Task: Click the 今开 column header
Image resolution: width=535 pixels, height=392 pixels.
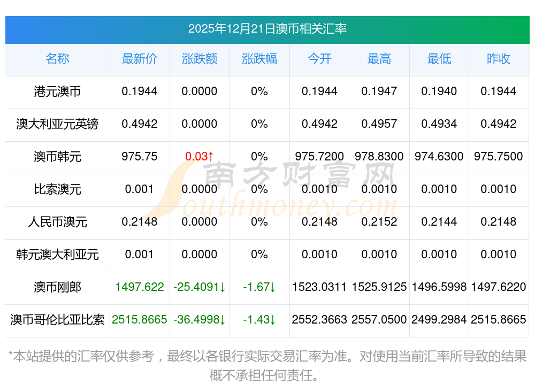Action: 319,59
